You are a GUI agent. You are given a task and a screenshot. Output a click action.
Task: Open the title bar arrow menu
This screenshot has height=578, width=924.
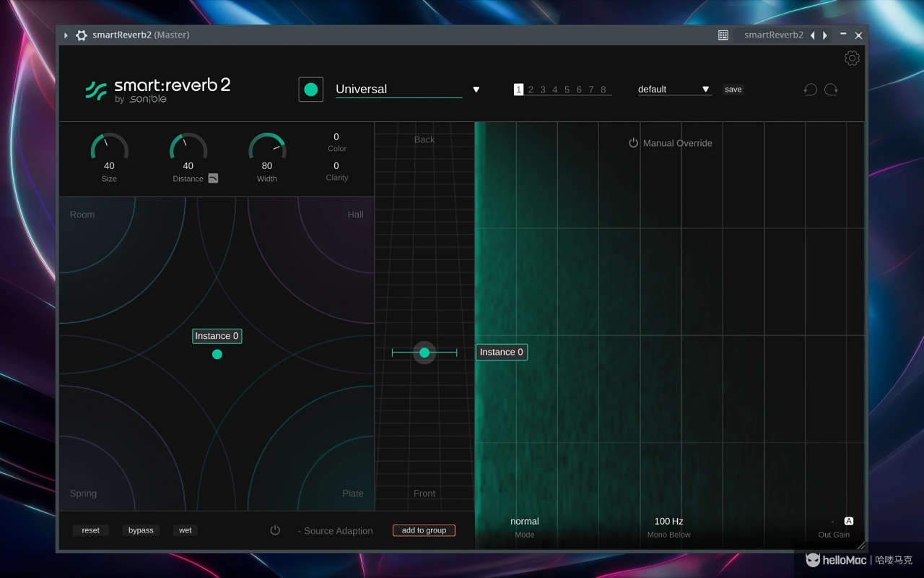[66, 35]
